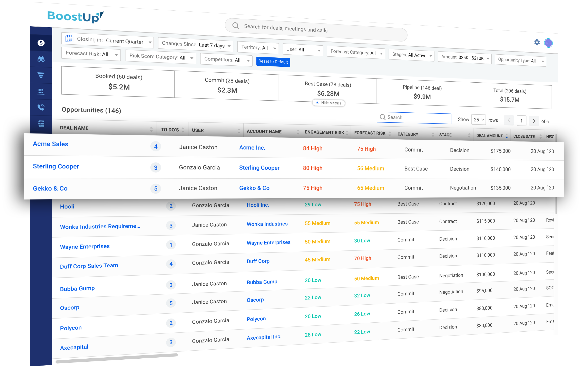Open the funnel pipeline sidebar icon

pyautogui.click(x=41, y=75)
